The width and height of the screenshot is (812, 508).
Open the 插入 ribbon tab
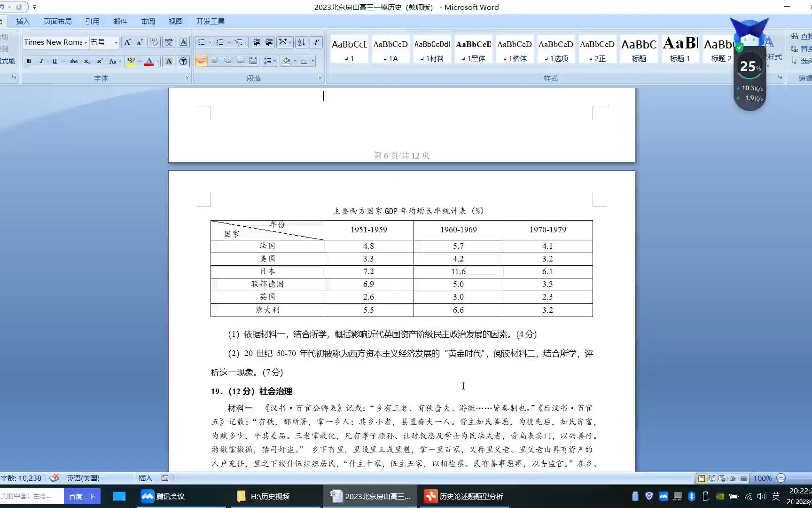(23, 22)
